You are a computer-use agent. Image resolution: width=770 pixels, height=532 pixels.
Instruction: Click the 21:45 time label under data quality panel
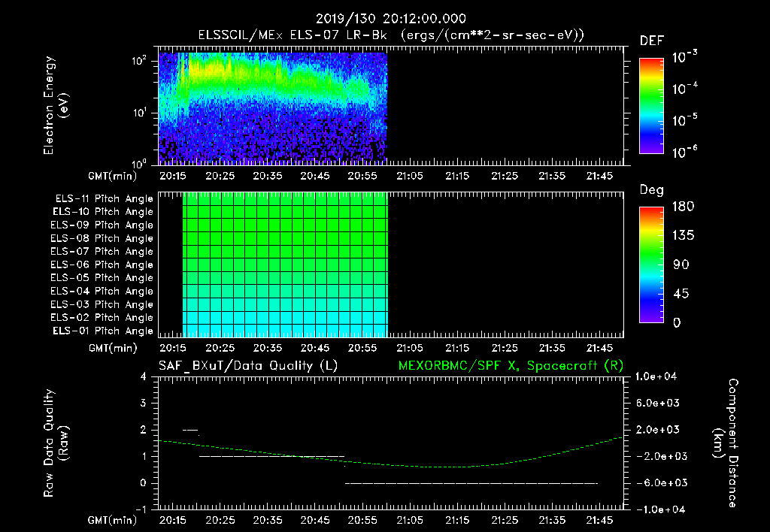pyautogui.click(x=599, y=520)
